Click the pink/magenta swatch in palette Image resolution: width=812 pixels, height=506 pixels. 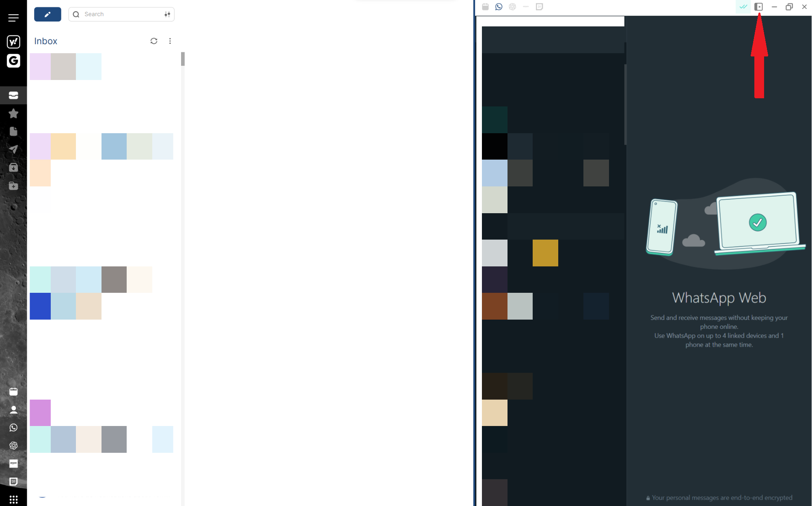[x=40, y=411]
